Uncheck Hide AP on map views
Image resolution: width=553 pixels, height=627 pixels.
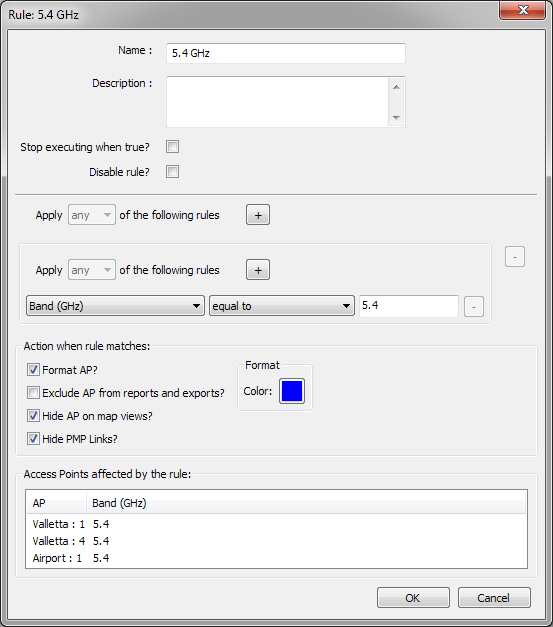33,415
